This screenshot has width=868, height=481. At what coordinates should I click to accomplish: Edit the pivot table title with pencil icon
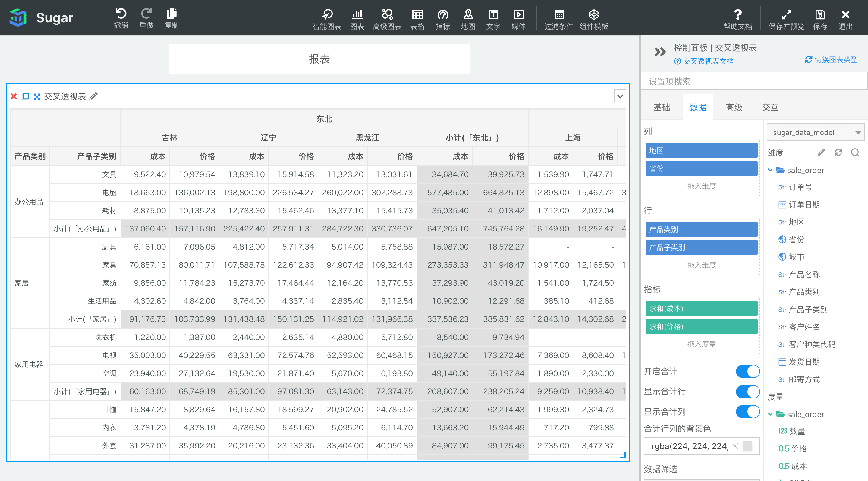pyautogui.click(x=93, y=96)
